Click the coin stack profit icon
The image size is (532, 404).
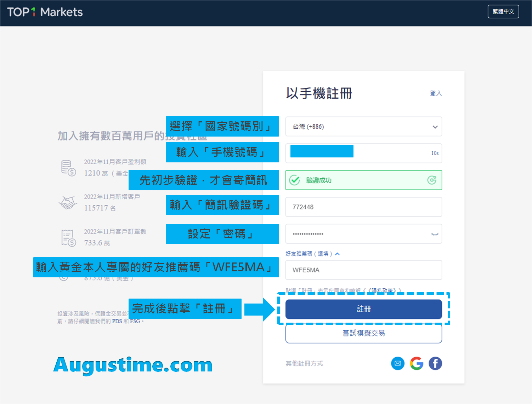68,168
